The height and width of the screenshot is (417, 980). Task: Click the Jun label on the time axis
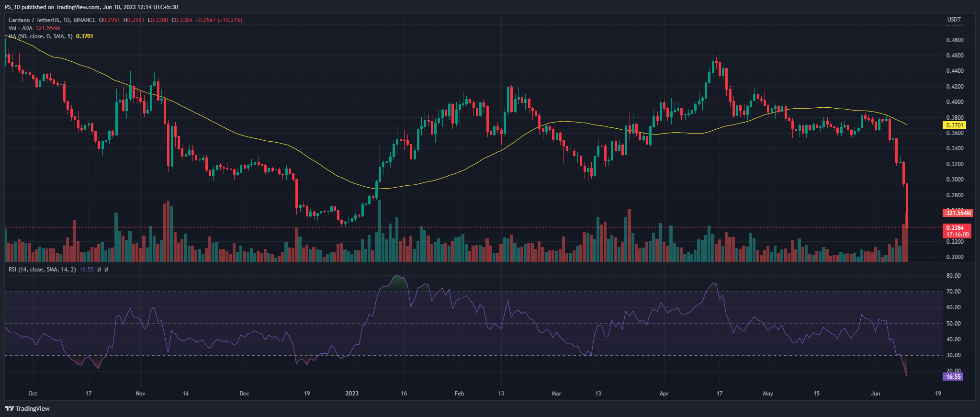876,394
